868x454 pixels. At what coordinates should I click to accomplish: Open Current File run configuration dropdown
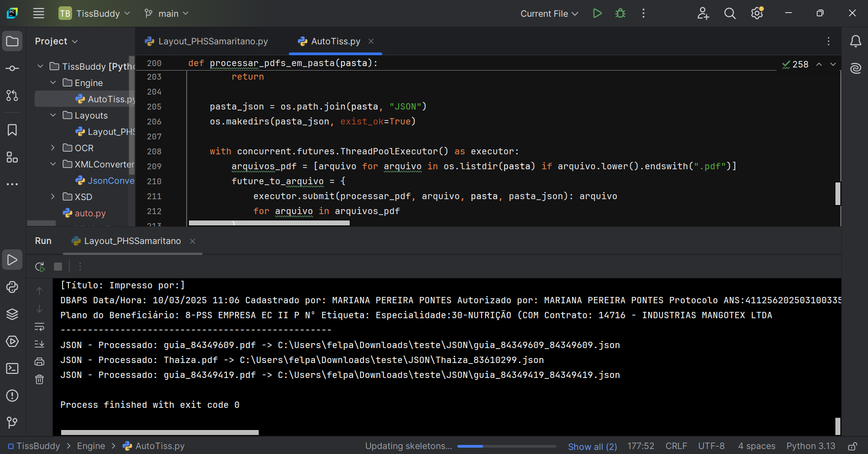click(549, 14)
